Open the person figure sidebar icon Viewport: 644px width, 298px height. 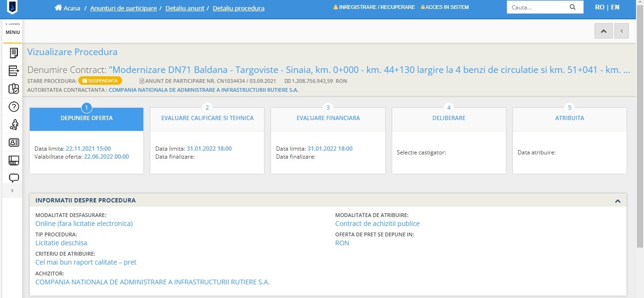click(14, 125)
